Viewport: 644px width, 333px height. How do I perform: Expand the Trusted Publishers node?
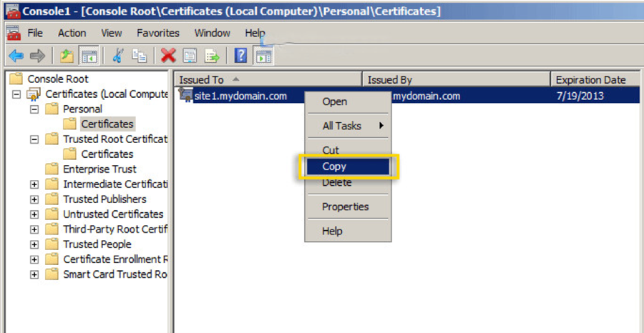[x=34, y=199]
